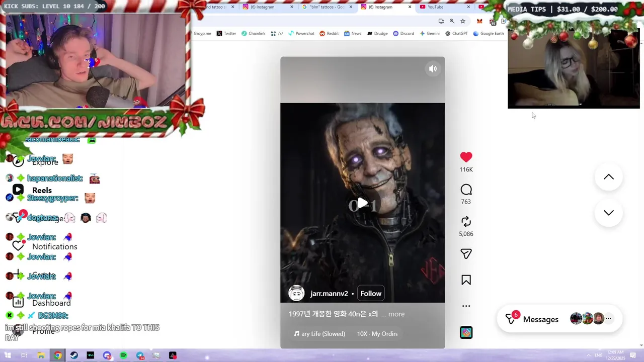Switch to the YouTube browser tab
The image size is (644, 362).
coord(443,7)
